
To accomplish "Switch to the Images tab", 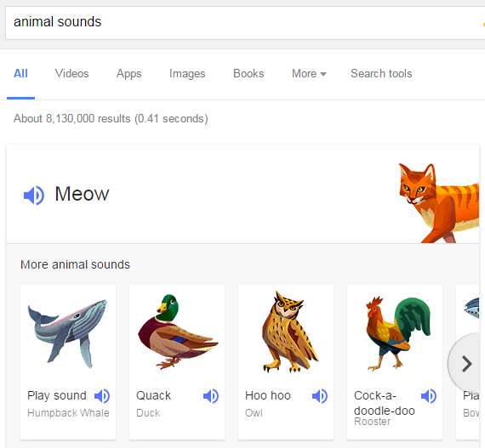I will tap(187, 74).
